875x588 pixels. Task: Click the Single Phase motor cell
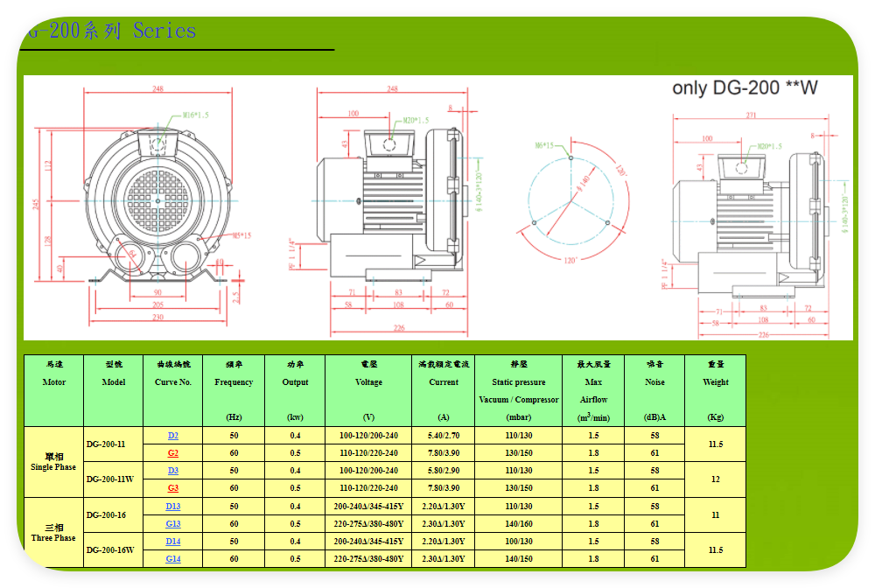(53, 462)
